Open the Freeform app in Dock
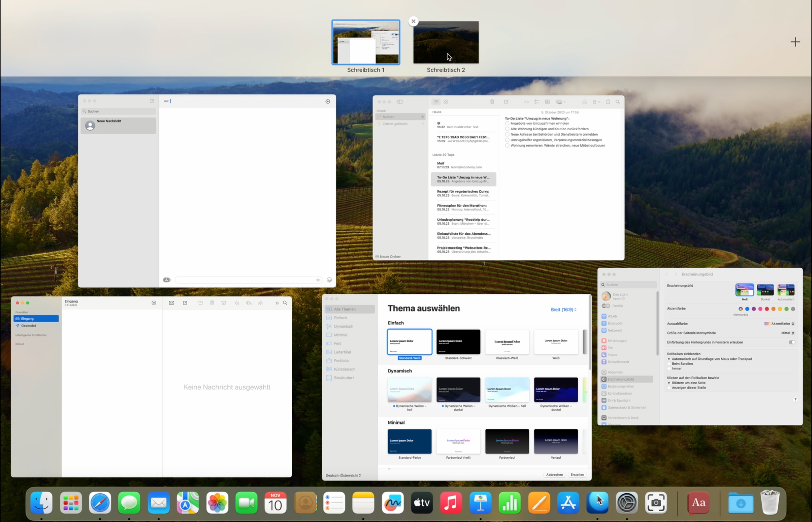Image resolution: width=812 pixels, height=522 pixels. tap(392, 503)
